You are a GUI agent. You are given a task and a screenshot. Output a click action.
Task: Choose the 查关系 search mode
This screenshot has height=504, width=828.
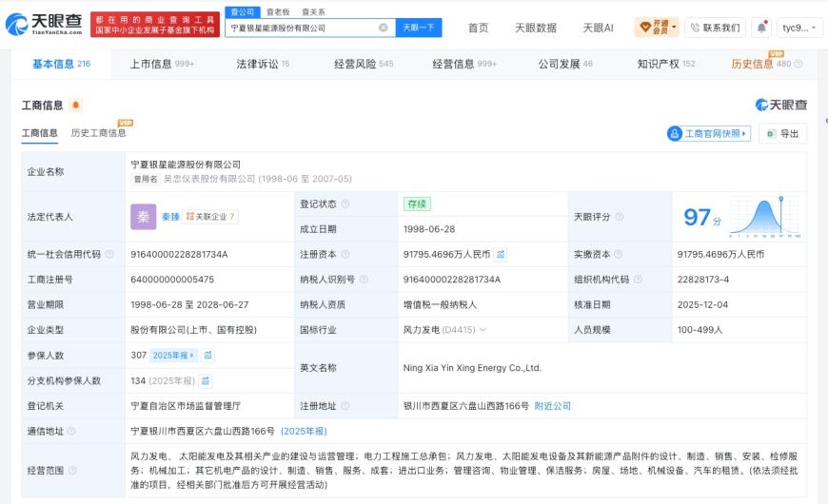click(x=313, y=11)
